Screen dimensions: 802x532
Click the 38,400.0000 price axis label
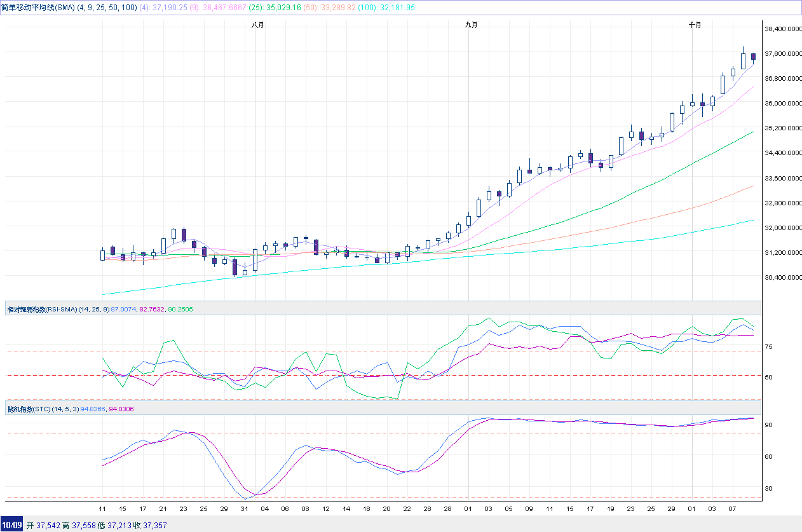click(x=782, y=29)
